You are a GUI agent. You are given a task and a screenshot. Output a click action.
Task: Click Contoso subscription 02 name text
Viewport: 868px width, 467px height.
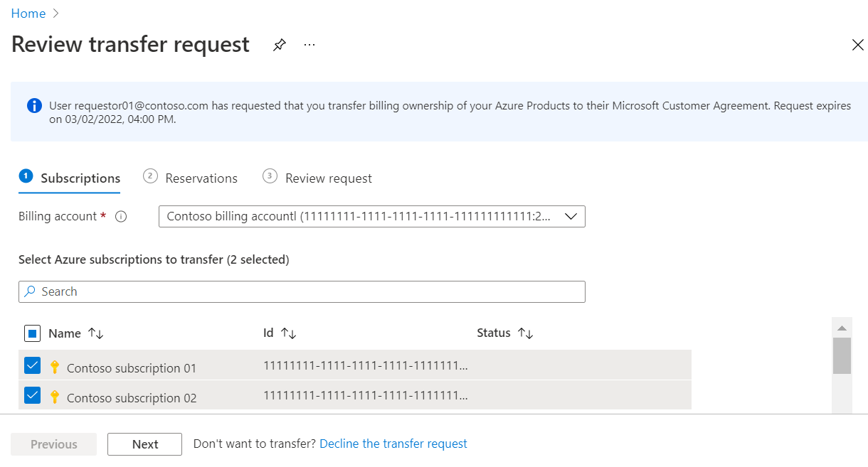click(x=132, y=398)
